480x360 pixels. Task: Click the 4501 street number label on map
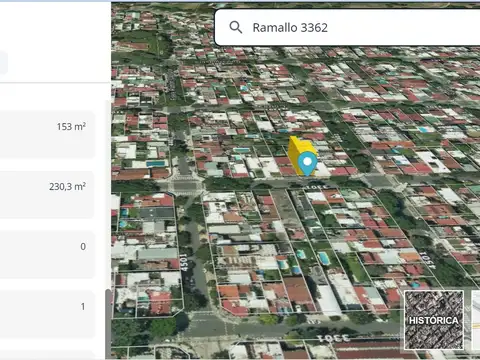pyautogui.click(x=184, y=262)
